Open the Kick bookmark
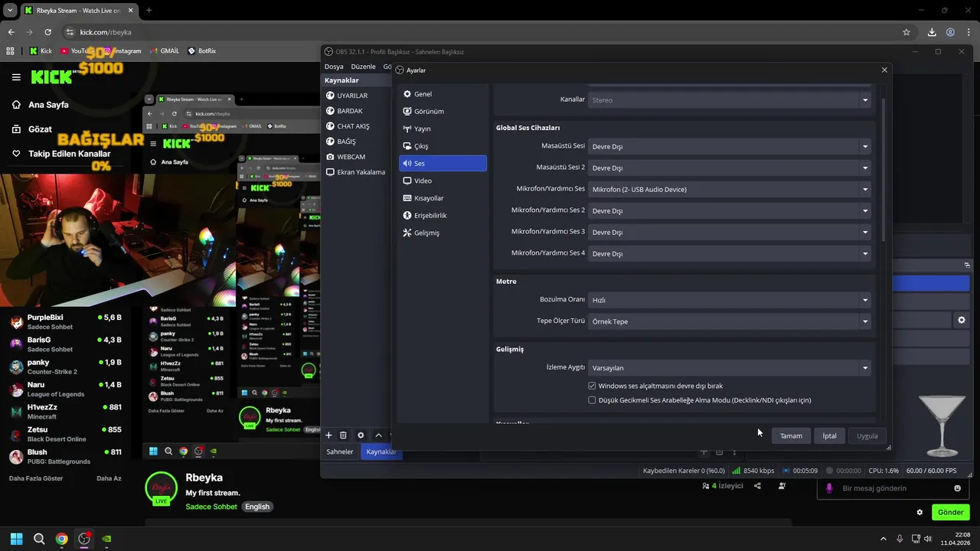This screenshot has height=551, width=980. coord(41,51)
